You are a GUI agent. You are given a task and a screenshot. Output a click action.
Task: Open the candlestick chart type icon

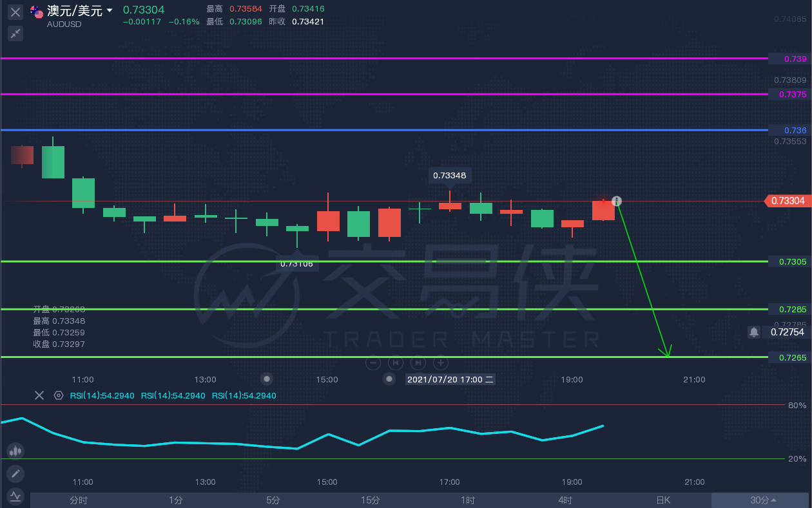pos(15,451)
